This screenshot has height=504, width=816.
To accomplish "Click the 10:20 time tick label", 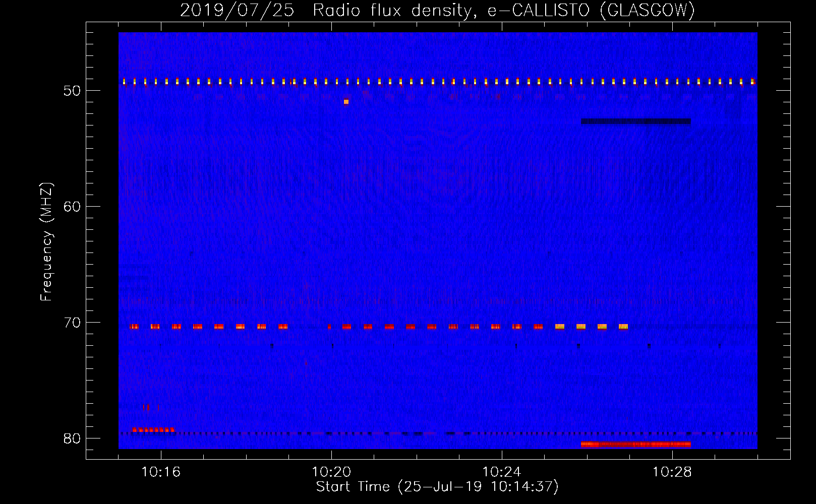I will click(x=331, y=472).
